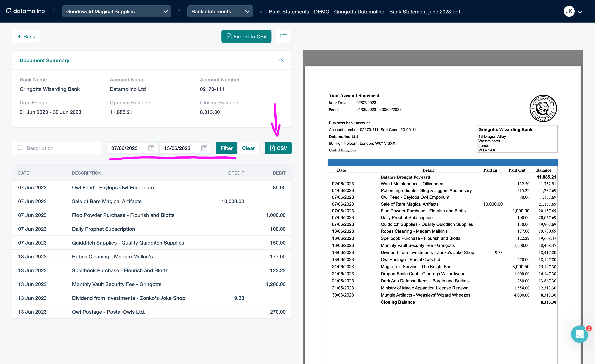595x364 pixels.
Task: Select the Spellbook Purchase row description
Action: pyautogui.click(x=120, y=270)
